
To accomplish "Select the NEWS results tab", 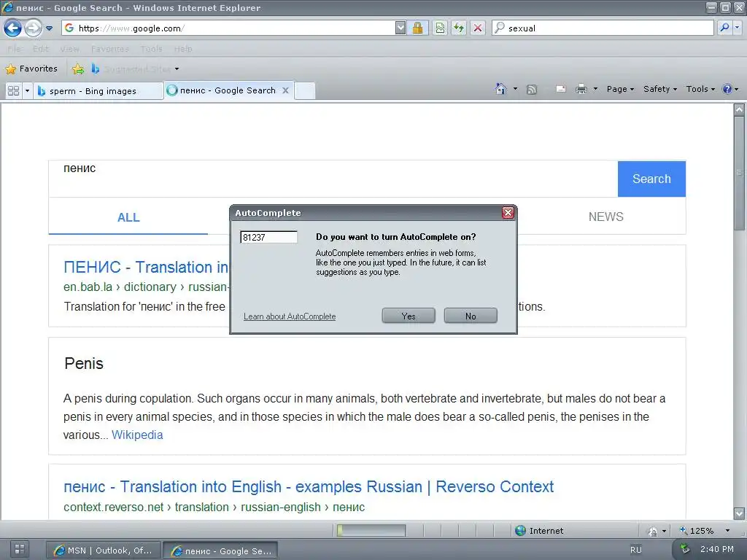I will (605, 217).
